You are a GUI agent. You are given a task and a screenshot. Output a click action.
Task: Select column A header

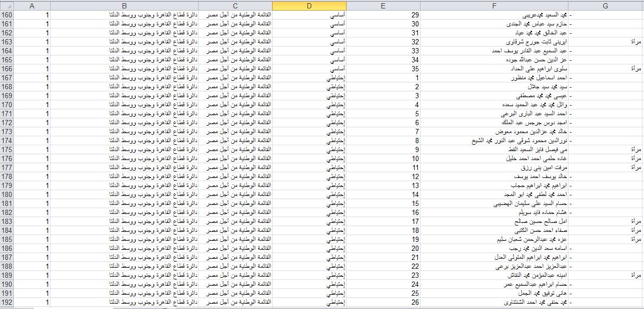(x=32, y=6)
